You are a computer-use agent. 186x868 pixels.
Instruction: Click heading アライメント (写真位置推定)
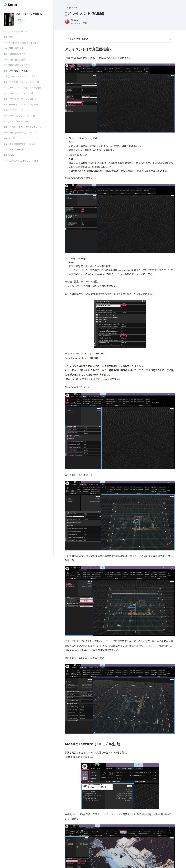[x=87, y=49]
